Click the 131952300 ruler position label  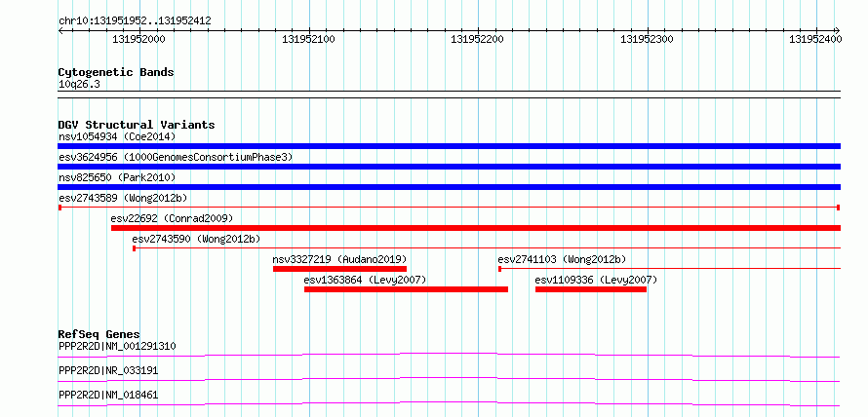point(647,39)
